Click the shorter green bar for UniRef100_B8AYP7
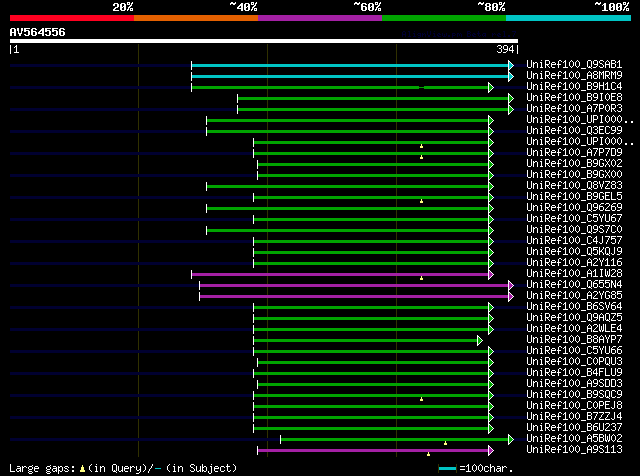The height and width of the screenshot is (476, 640). (x=366, y=341)
